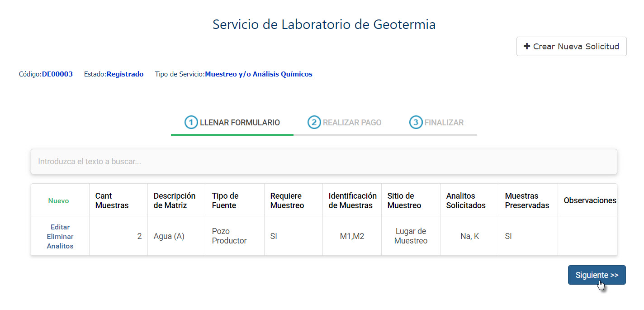Screen dimensions: 644x310
Task: Click the Observaciones column header
Action: point(590,200)
